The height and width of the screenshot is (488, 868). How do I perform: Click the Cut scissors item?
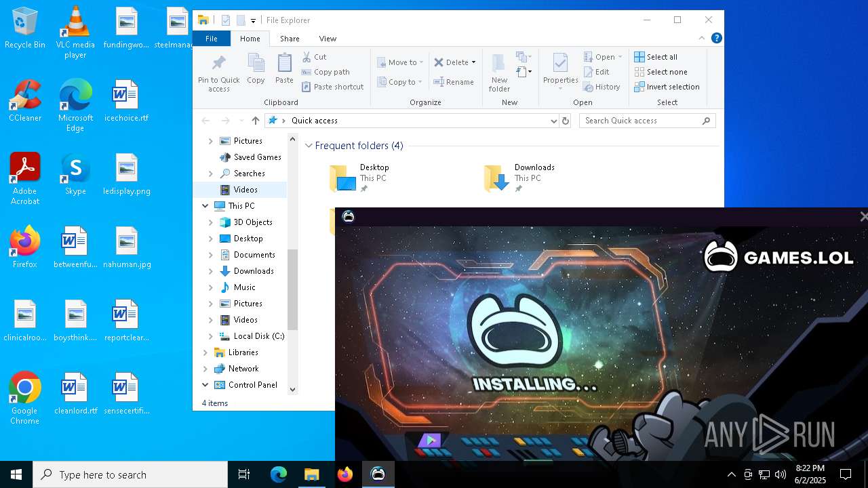(x=314, y=57)
